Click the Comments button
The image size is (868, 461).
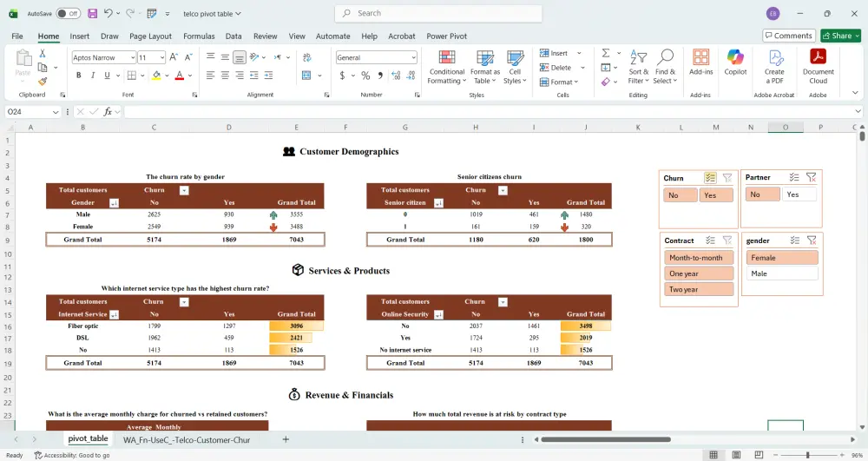(789, 36)
